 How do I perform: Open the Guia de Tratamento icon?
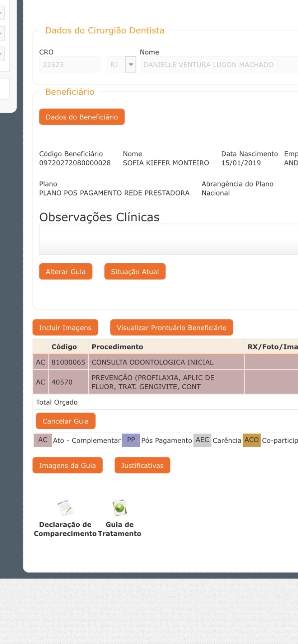point(120,508)
